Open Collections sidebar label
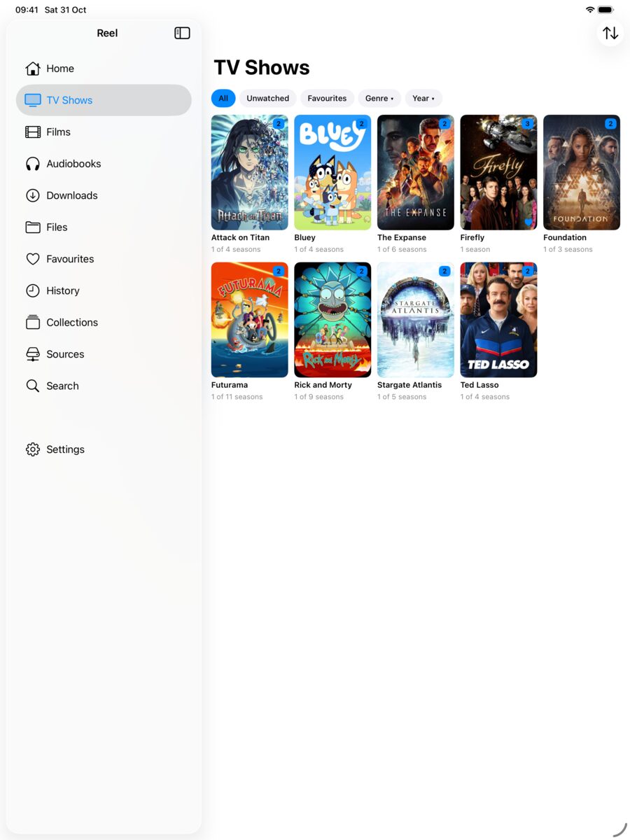This screenshot has width=630, height=840. pyautogui.click(x=72, y=322)
